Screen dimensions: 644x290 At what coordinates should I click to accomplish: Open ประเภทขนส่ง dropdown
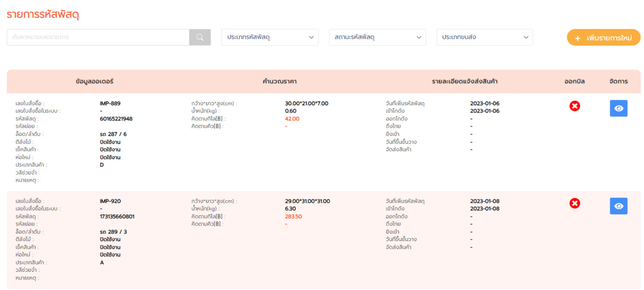pos(484,37)
